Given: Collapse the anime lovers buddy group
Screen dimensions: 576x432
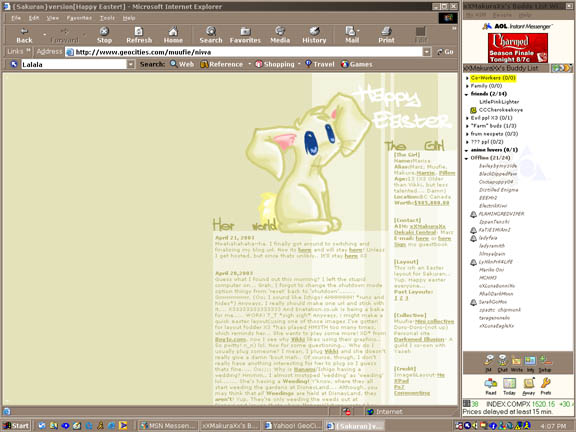Looking at the screenshot, I should pyautogui.click(x=467, y=150).
